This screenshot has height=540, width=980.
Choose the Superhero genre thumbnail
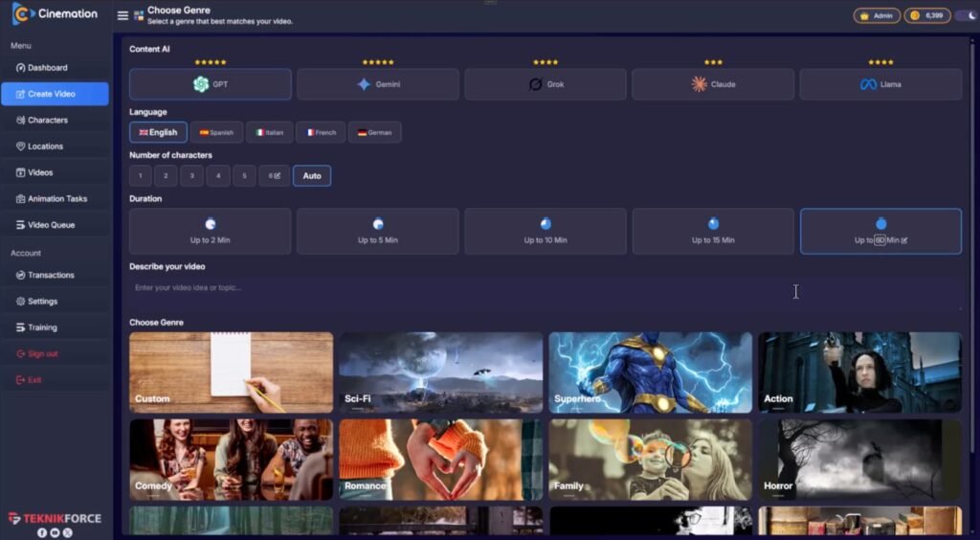(651, 372)
